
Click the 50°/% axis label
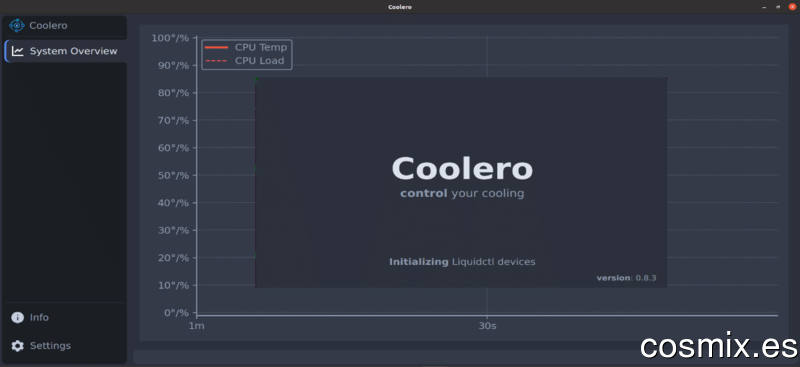[x=172, y=175]
